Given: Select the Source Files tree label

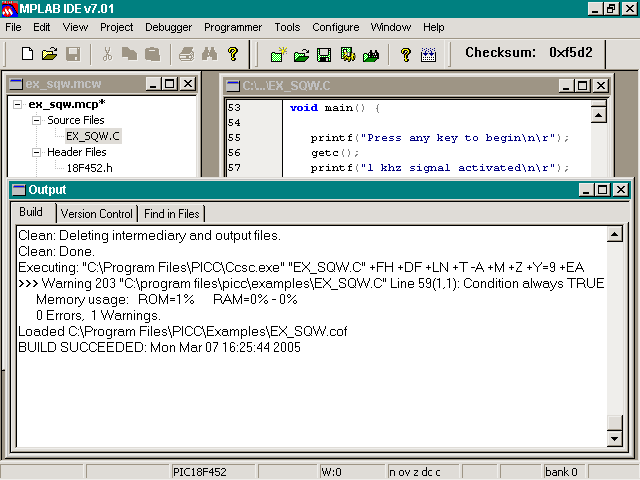Looking at the screenshot, I should pos(76,120).
